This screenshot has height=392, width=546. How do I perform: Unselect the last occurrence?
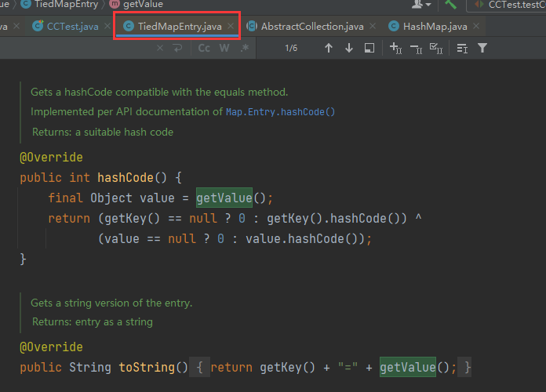[416, 48]
